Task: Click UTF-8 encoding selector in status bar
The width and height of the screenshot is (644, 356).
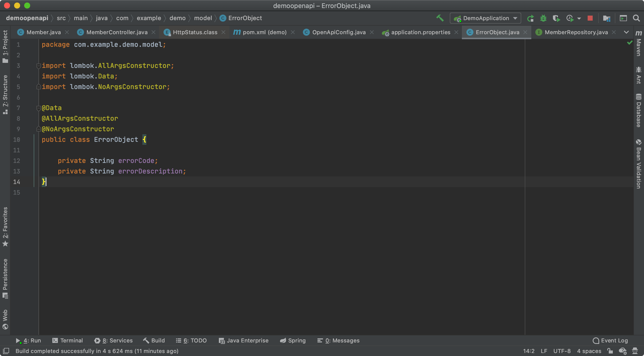Action: point(562,351)
